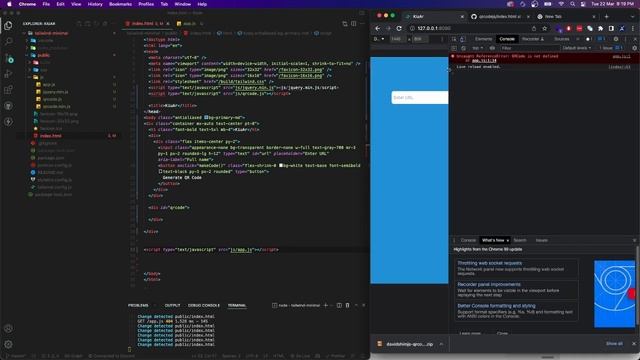This screenshot has width=640, height=360.
Task: Reload the 127.0.0.1 page in Chrome
Action: [x=399, y=29]
